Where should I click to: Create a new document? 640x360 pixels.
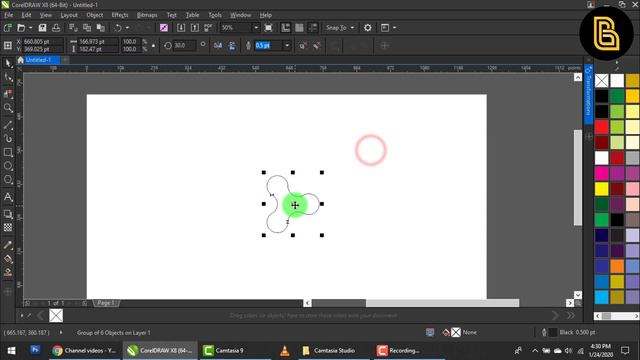pos(7,28)
